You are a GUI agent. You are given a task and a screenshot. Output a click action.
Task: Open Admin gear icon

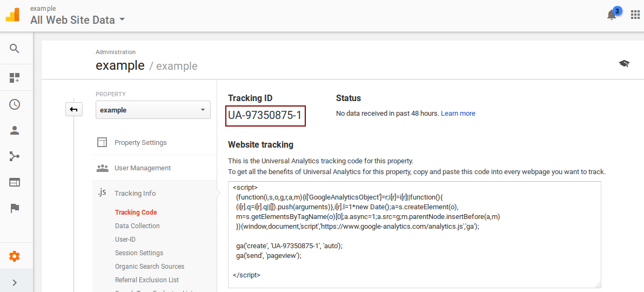tap(15, 256)
